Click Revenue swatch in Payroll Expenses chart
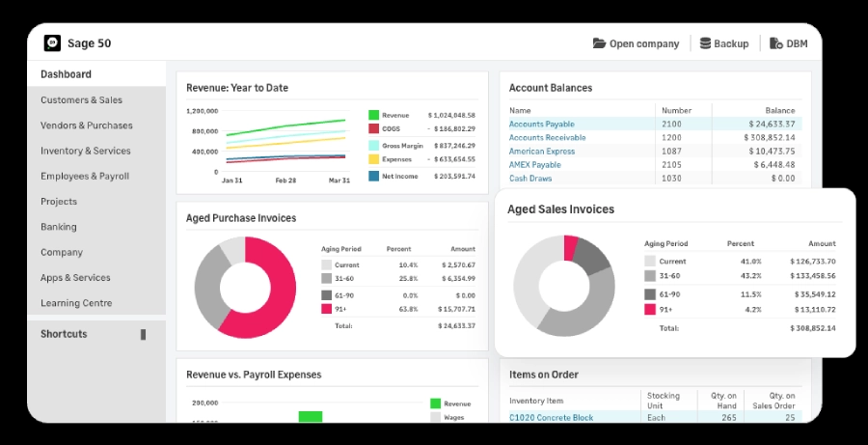Image resolution: width=868 pixels, height=445 pixels. pos(436,404)
